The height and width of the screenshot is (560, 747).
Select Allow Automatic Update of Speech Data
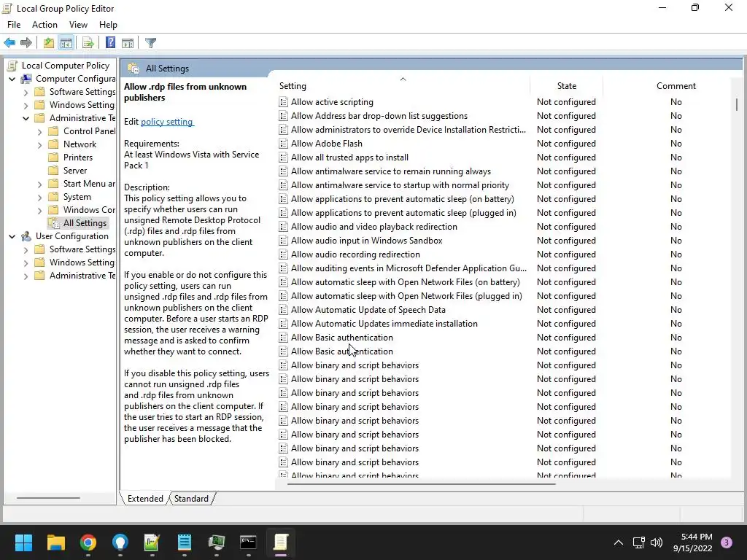[368, 309]
